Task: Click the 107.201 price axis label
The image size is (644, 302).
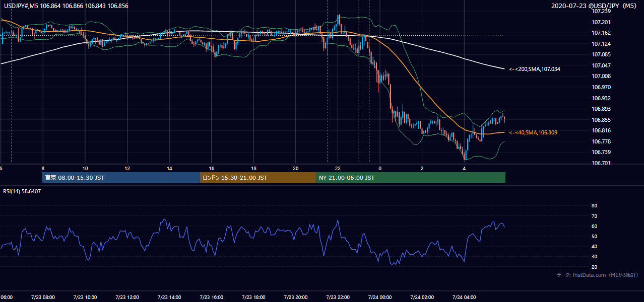Action: (x=602, y=22)
